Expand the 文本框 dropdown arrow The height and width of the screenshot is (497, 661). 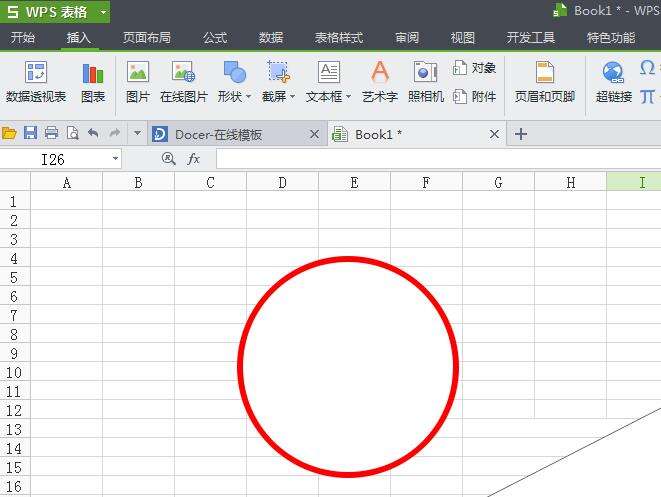point(349,97)
